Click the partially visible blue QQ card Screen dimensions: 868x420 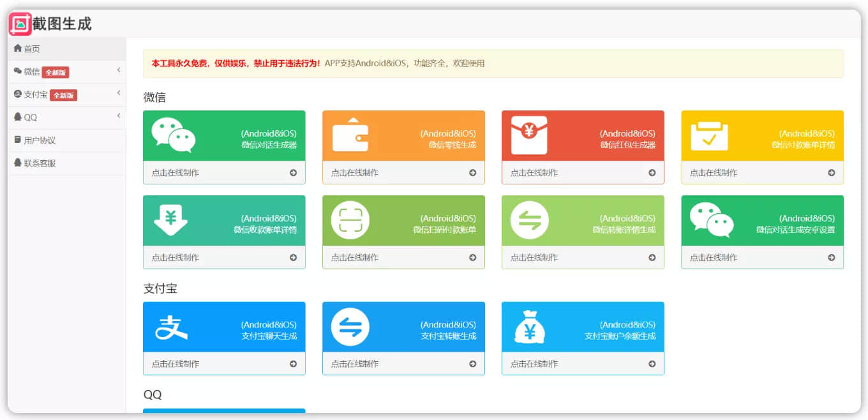tap(224, 411)
